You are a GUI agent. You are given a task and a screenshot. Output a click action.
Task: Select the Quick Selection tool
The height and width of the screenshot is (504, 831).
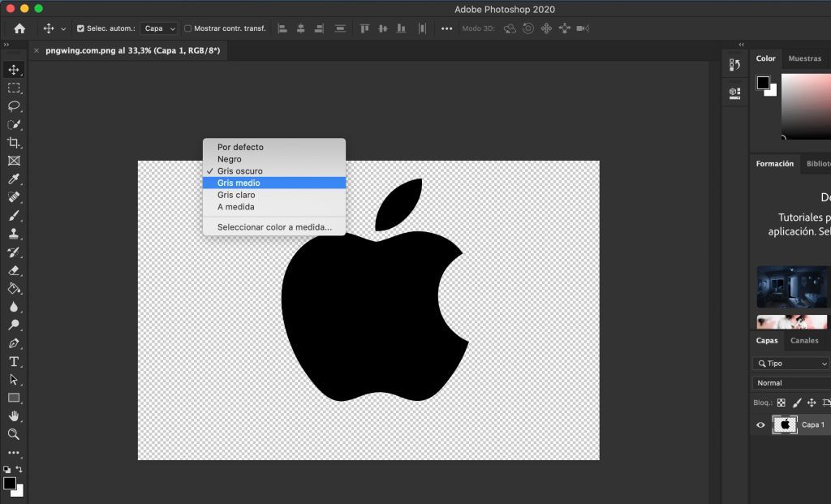point(14,124)
